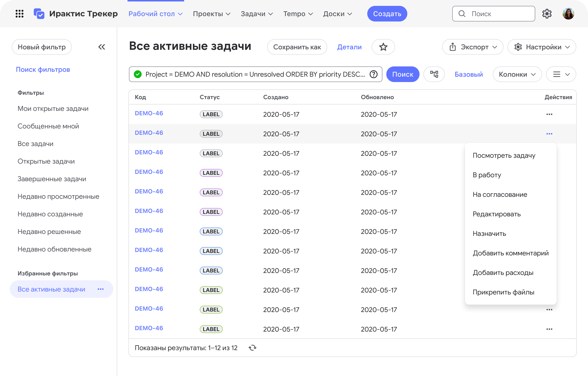588x376 pixels.
Task: Select В работу from context menu
Action: (511, 175)
